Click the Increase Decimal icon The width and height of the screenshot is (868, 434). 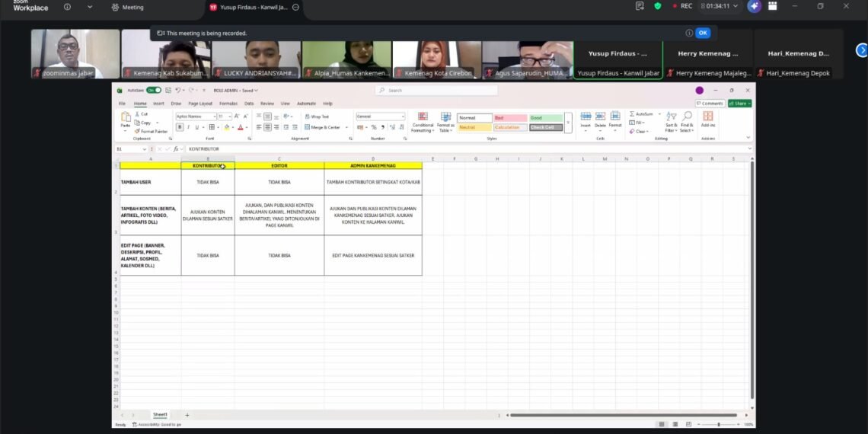pyautogui.click(x=392, y=127)
